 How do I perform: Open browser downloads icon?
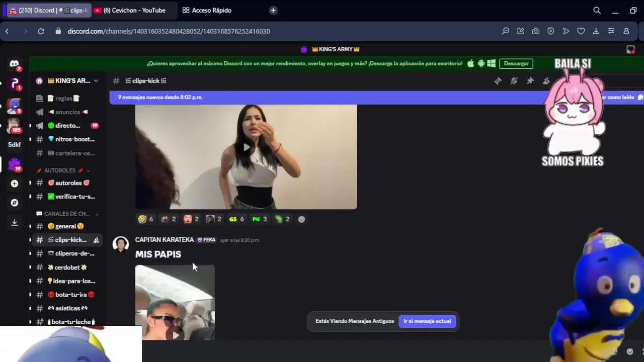pyautogui.click(x=596, y=31)
